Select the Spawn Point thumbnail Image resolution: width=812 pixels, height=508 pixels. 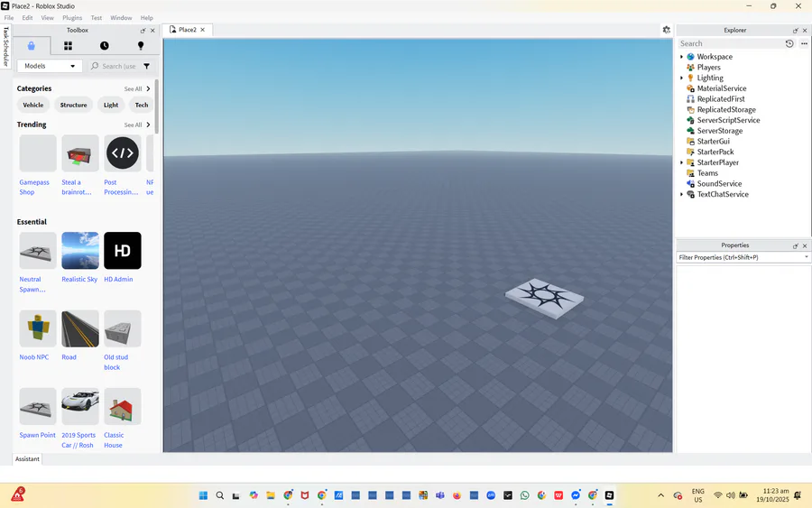pyautogui.click(x=38, y=407)
